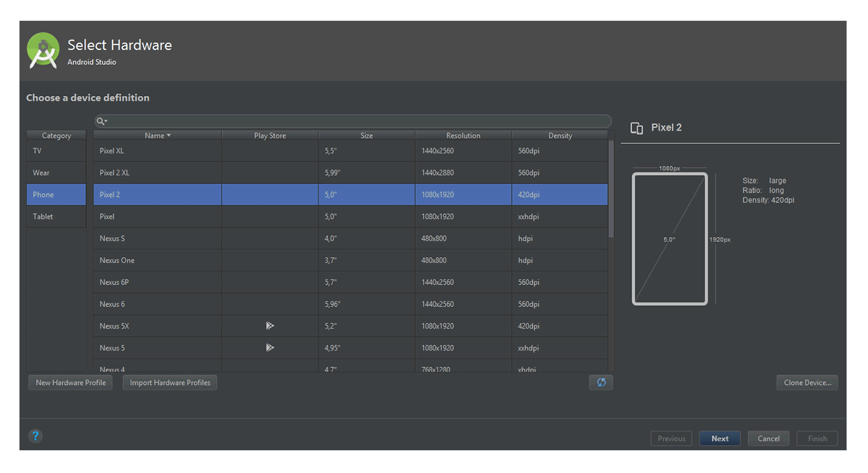Image resolution: width=868 pixels, height=473 pixels.
Task: Select the Pixel device with xxhdpi density
Action: click(x=350, y=216)
